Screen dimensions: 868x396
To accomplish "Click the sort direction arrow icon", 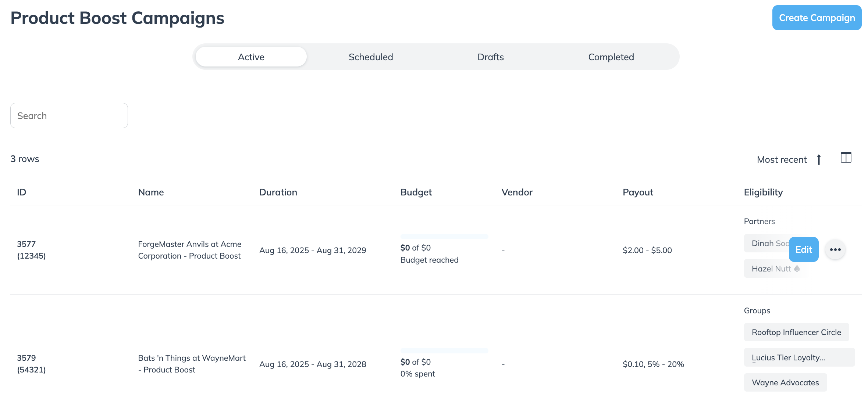I will point(819,160).
